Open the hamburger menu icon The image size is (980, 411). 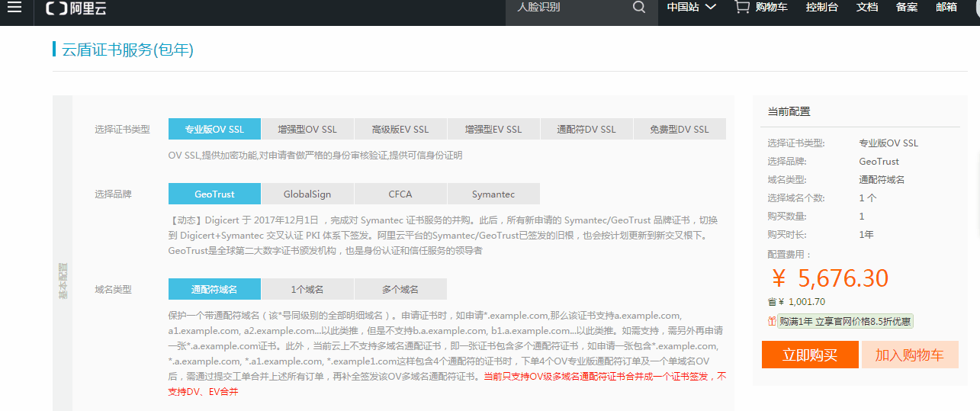tap(14, 7)
